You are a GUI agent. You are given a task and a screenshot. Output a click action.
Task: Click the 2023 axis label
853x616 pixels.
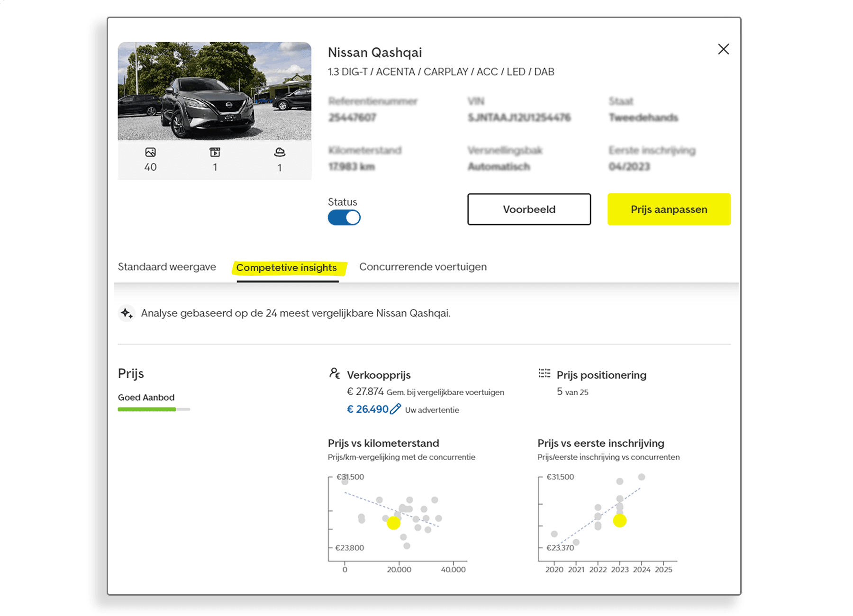620,570
